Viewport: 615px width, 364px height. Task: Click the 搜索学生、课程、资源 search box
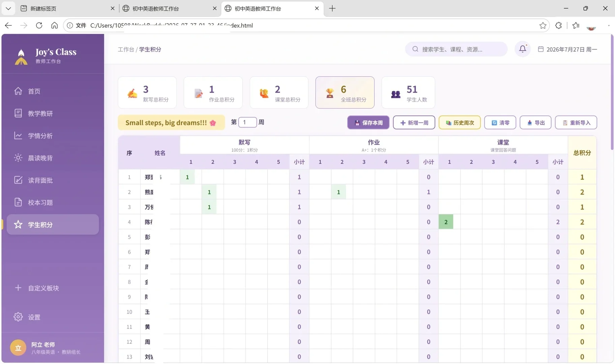(456, 49)
